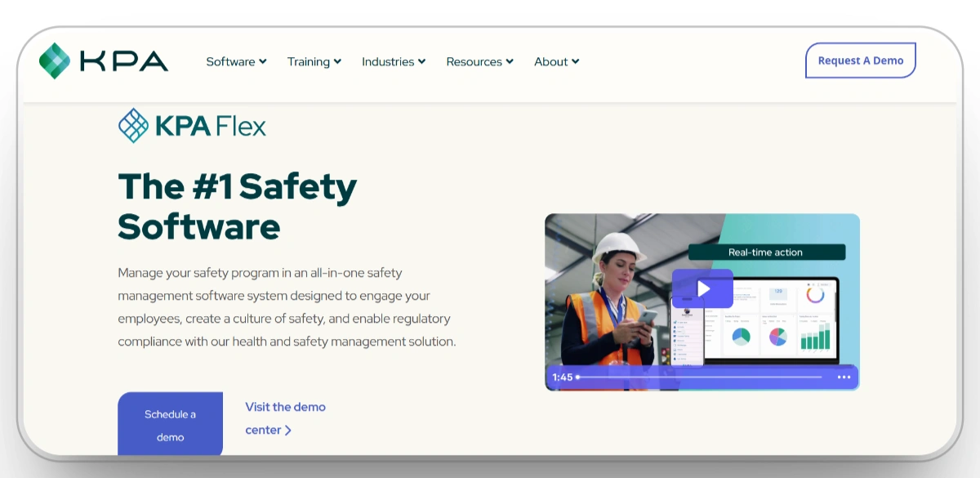The height and width of the screenshot is (478, 980).
Task: Select Resources in the navigation bar
Action: coord(479,61)
